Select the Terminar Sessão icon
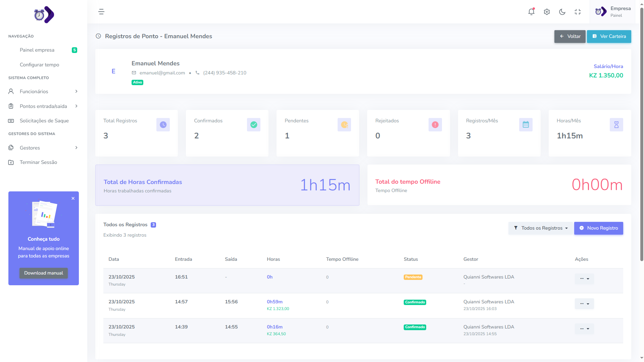 coord(11,162)
